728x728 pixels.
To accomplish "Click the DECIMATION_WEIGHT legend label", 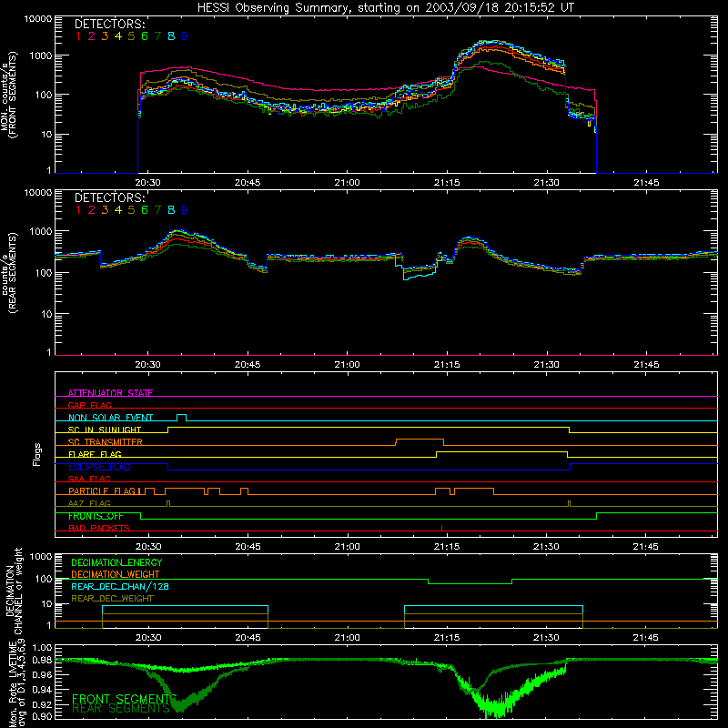I will (116, 574).
